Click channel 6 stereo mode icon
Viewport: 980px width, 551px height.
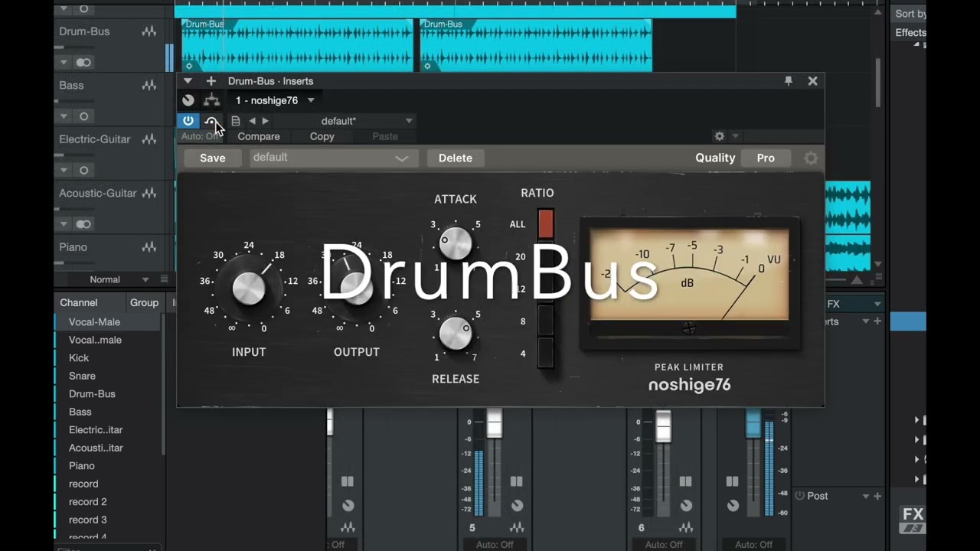coord(685,481)
